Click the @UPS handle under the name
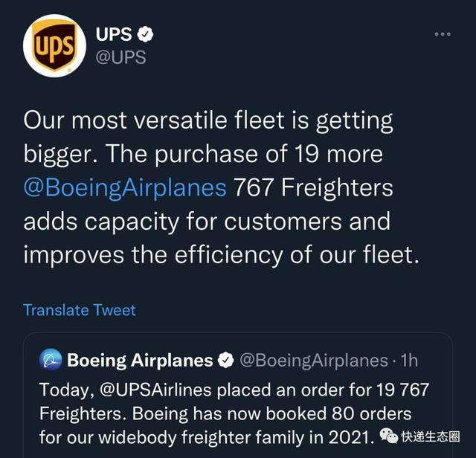This screenshot has width=476, height=458. click(x=120, y=57)
